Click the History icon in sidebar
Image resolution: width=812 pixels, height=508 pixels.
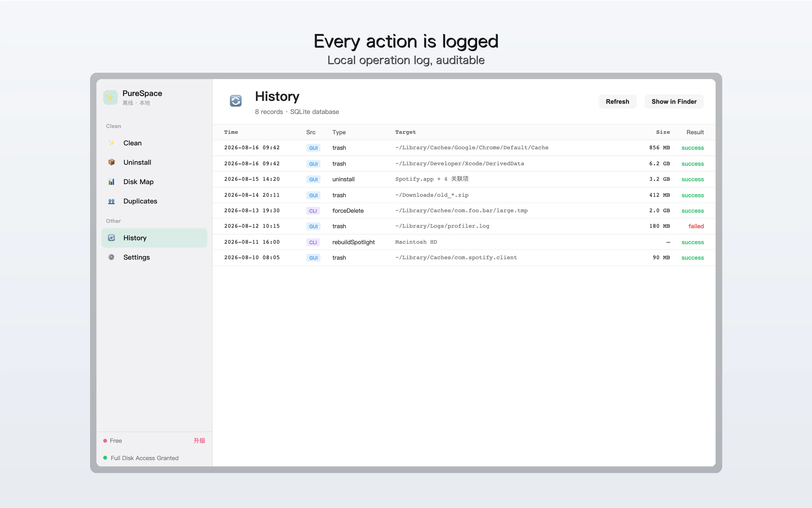[x=111, y=238]
